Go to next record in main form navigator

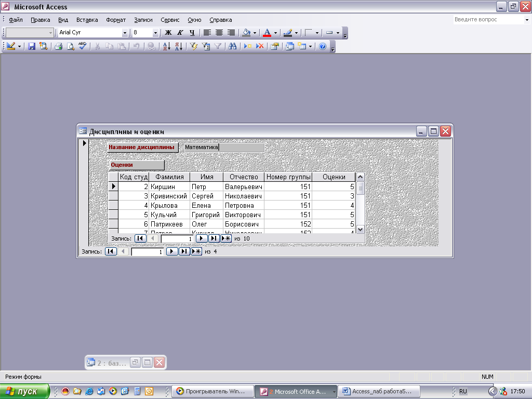(x=171, y=251)
